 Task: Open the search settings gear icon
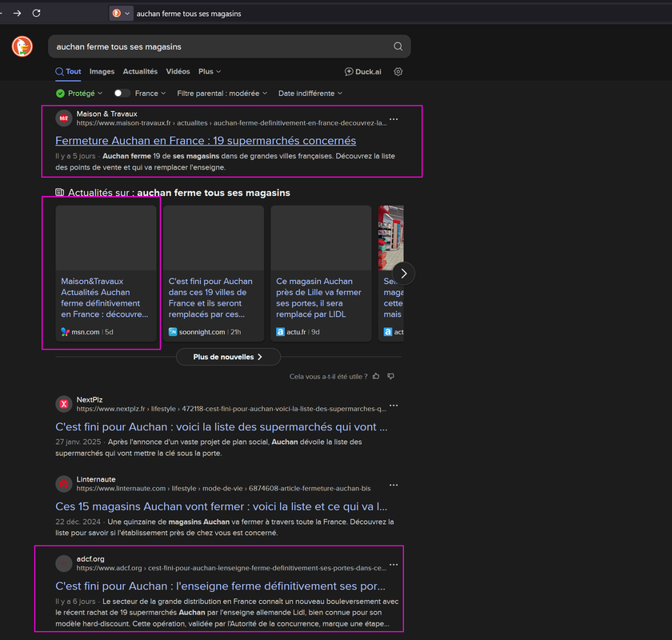(398, 71)
